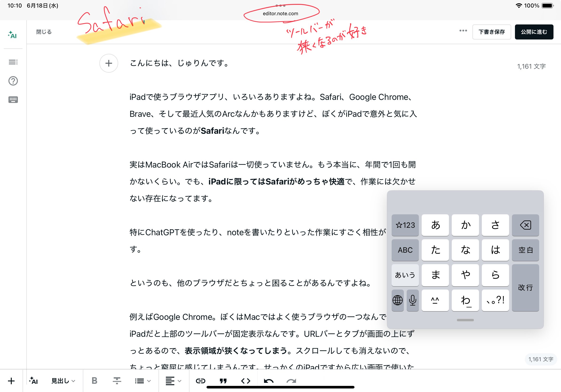Open the 見出し heading dropdown
Screen dimensions: 561x392
62,380
